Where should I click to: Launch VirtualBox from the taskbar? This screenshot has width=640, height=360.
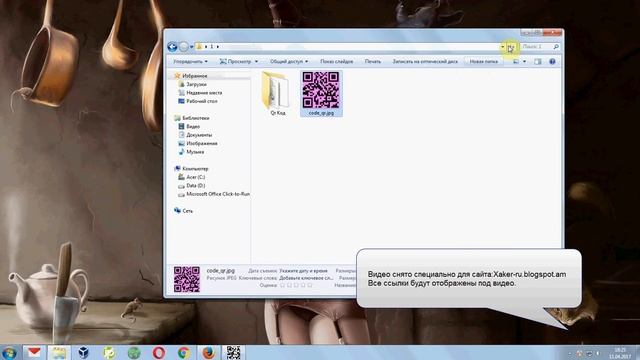click(x=84, y=353)
